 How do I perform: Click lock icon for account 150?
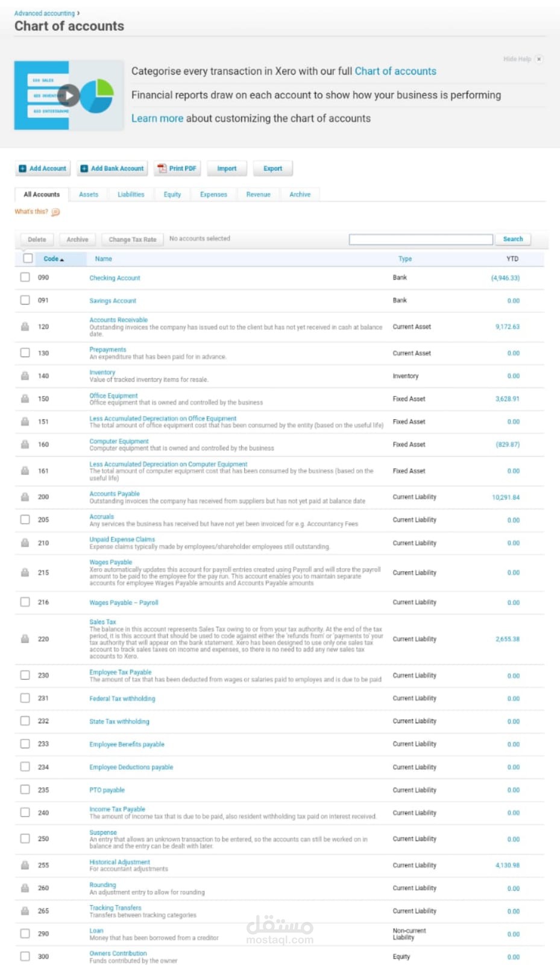pos(25,399)
